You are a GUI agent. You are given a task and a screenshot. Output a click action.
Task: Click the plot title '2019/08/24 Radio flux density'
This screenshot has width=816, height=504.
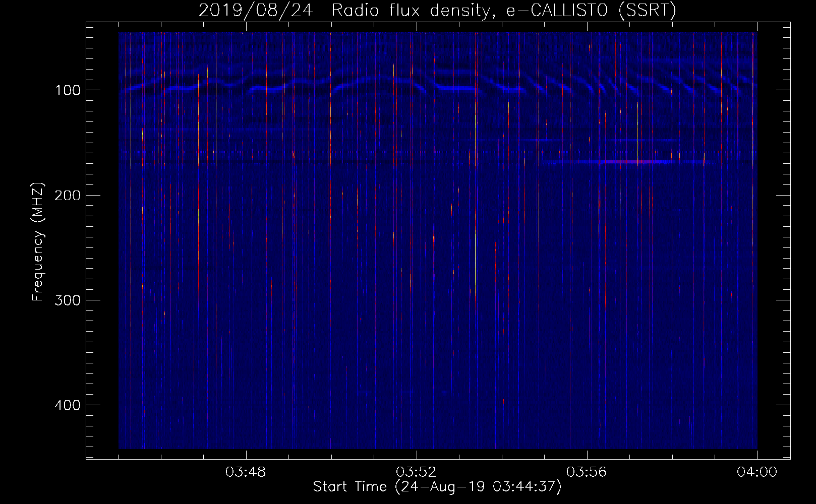(x=344, y=11)
